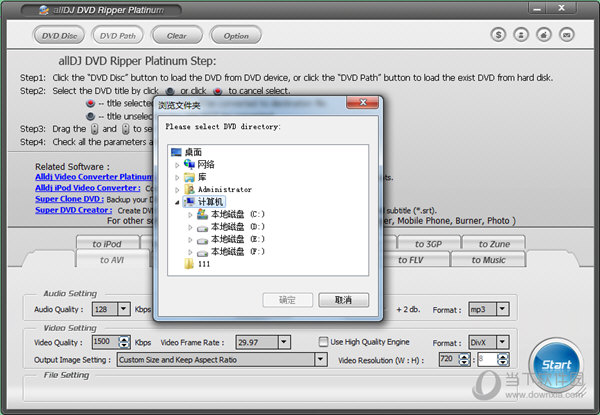Open the Output Image Setting dropdown
The image size is (600, 415).
pos(321,360)
